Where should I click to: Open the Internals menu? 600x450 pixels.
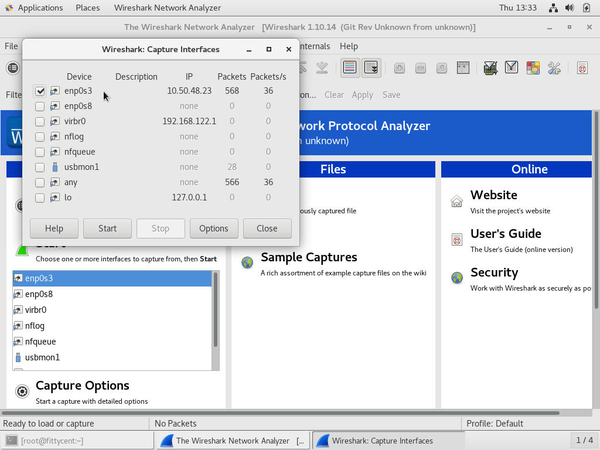tap(315, 46)
